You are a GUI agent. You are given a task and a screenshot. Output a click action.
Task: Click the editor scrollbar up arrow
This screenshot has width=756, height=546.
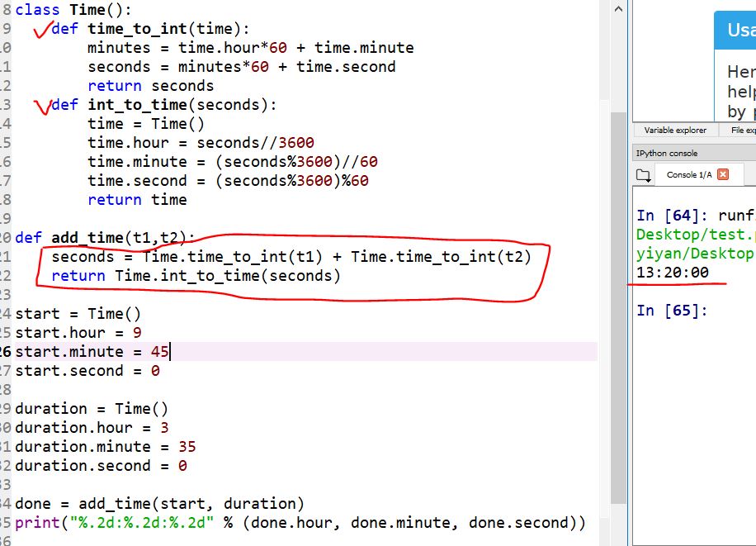tap(618, 7)
